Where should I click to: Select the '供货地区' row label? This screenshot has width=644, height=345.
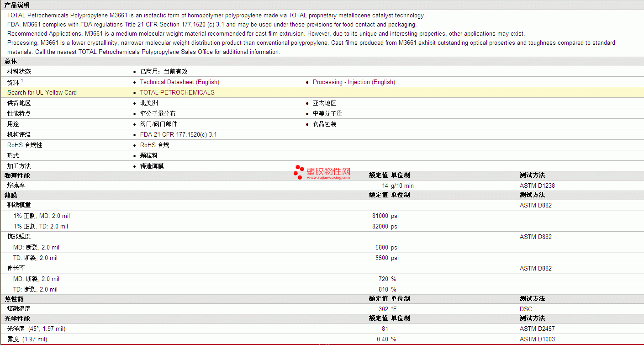[x=19, y=103]
